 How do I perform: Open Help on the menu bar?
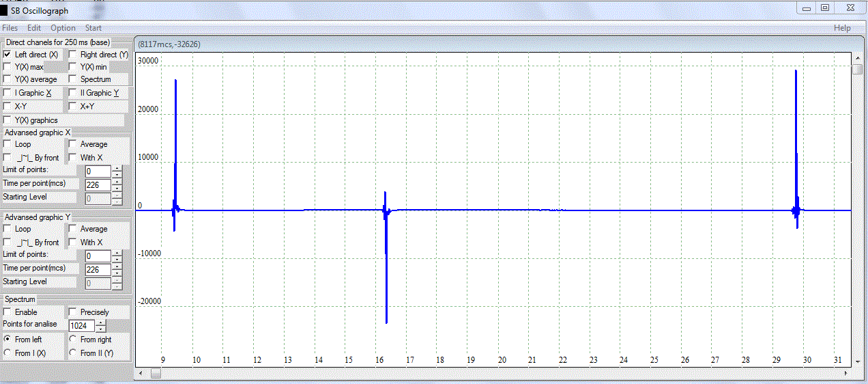(x=842, y=28)
